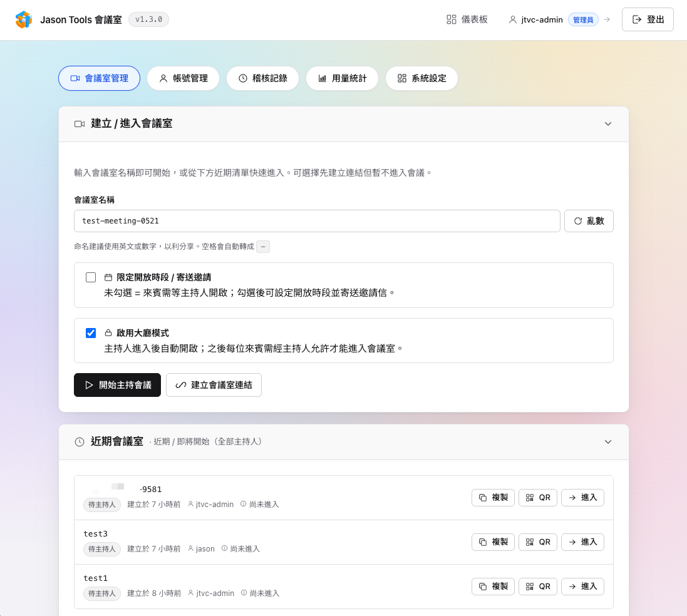687x616 pixels.
Task: Click the Jason Tools cube logo
Action: click(24, 19)
